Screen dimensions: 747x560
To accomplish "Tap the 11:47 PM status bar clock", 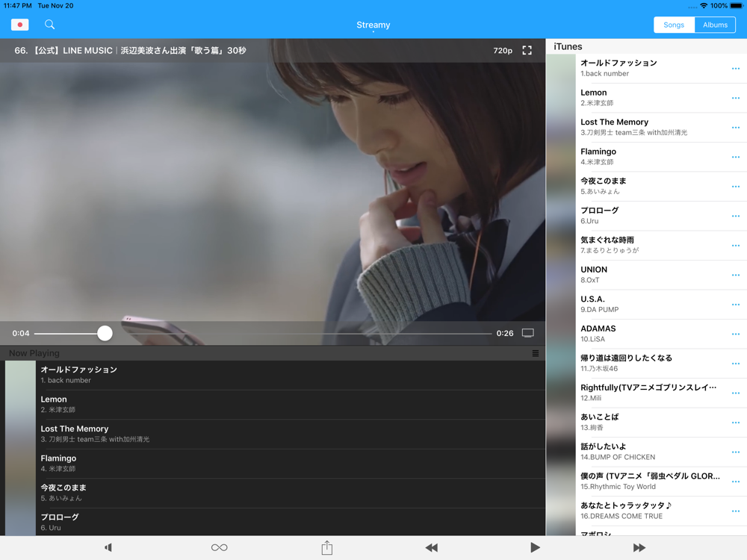I will coord(18,6).
